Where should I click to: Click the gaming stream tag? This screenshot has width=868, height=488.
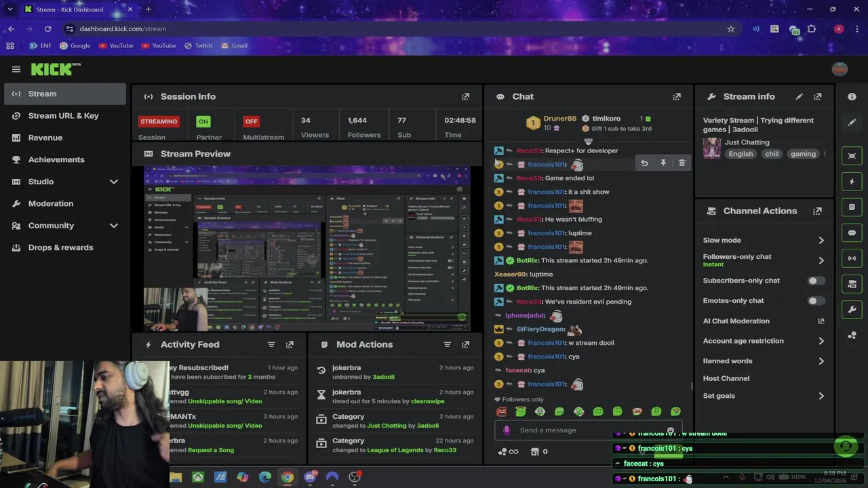coord(803,154)
